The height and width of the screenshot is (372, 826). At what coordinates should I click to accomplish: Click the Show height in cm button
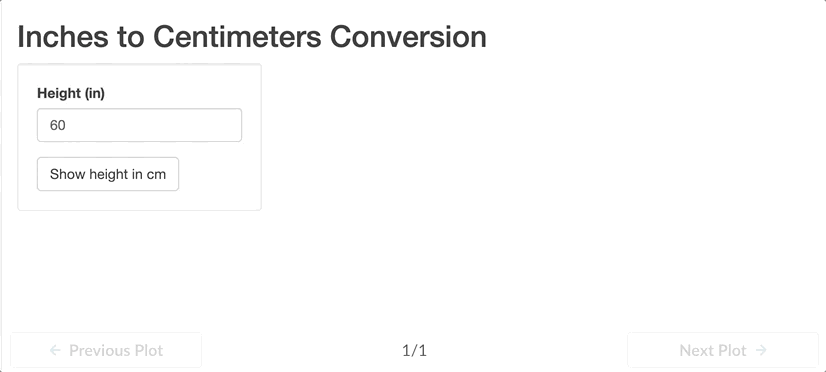pos(108,174)
